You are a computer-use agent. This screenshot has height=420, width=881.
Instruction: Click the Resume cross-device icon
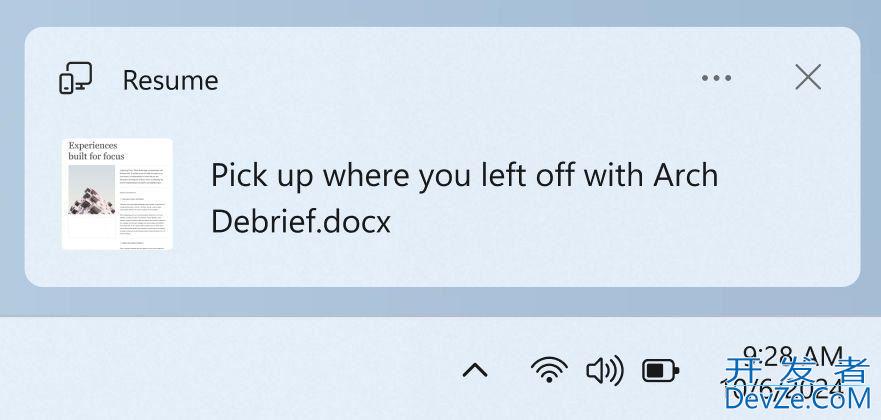(x=76, y=79)
